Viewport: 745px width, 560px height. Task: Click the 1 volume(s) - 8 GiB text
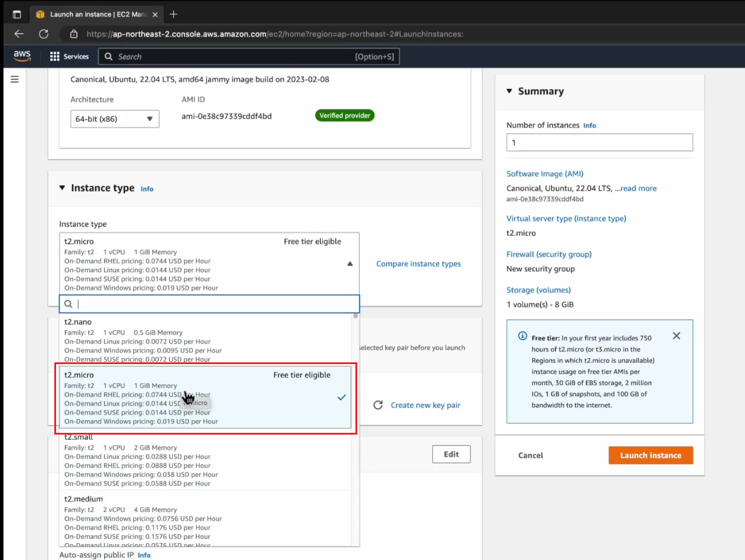coord(540,305)
